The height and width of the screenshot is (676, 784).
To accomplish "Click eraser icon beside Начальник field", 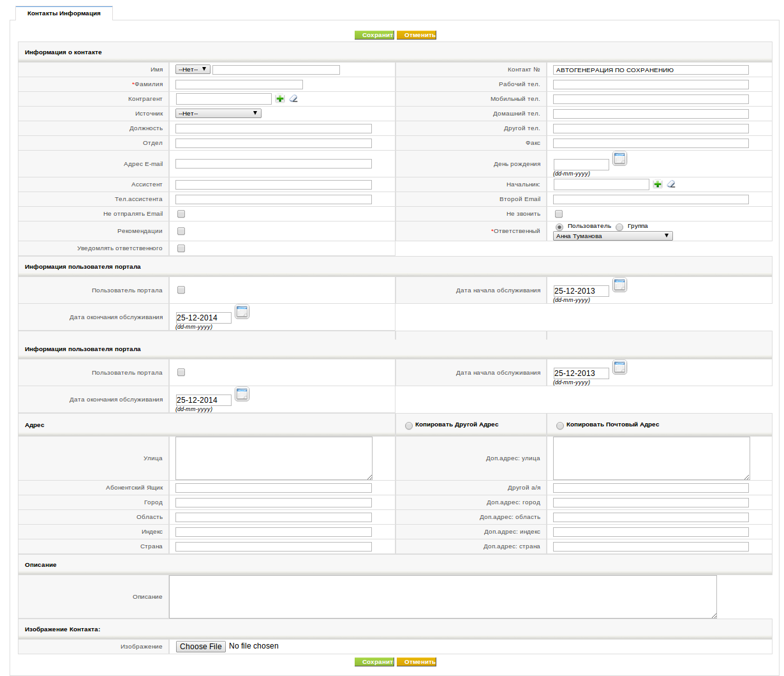I will click(671, 184).
